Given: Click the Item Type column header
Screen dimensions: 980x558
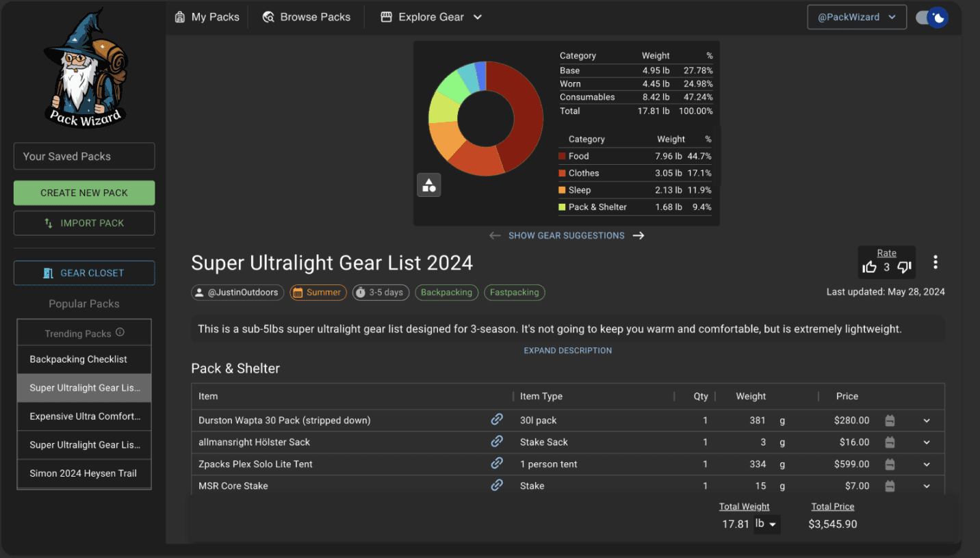Looking at the screenshot, I should [x=541, y=396].
